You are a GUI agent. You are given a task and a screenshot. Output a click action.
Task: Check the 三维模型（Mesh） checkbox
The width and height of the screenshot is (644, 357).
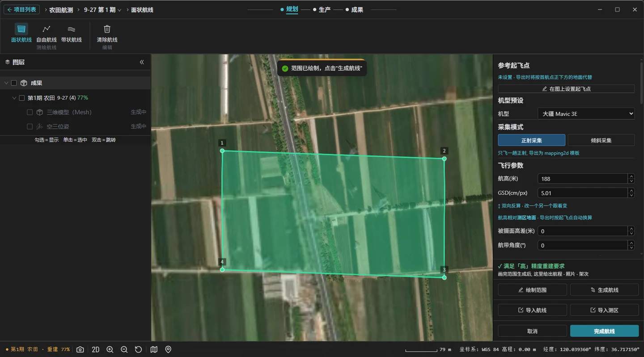30,112
